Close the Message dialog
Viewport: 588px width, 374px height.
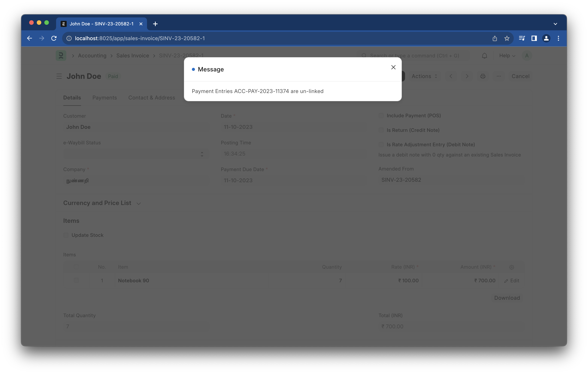393,67
